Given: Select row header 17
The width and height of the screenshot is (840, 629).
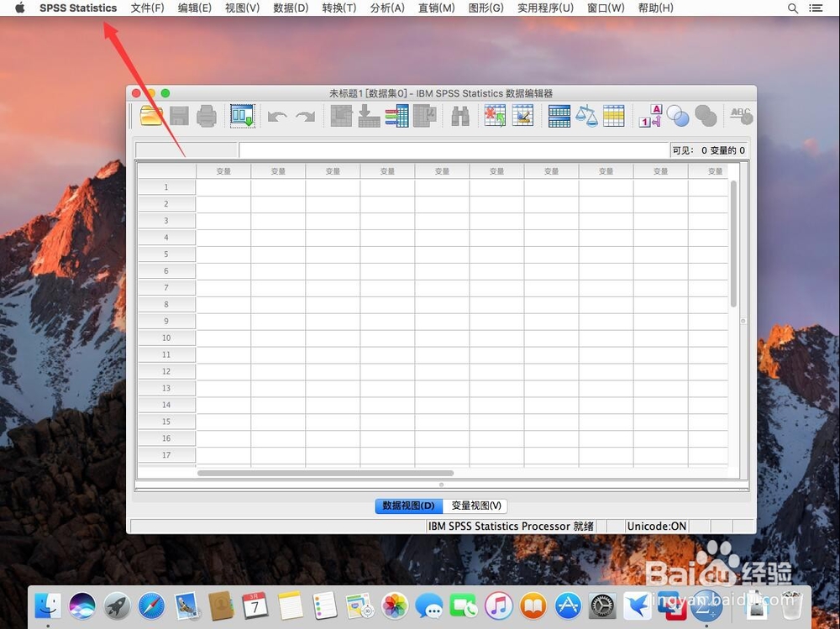Looking at the screenshot, I should coord(166,455).
